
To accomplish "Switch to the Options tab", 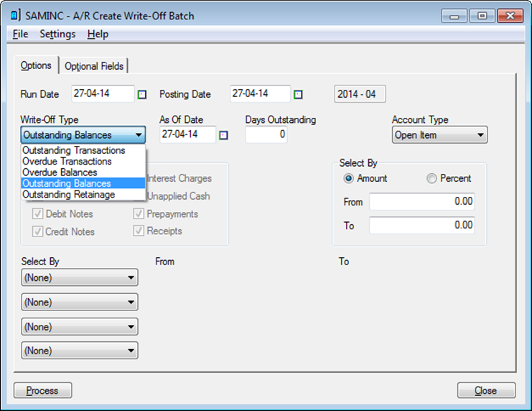I will coord(36,65).
